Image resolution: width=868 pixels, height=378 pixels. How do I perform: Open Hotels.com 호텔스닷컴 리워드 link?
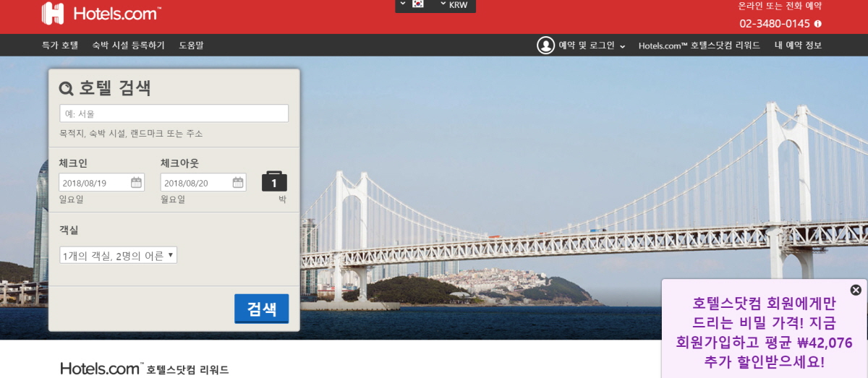tap(699, 45)
